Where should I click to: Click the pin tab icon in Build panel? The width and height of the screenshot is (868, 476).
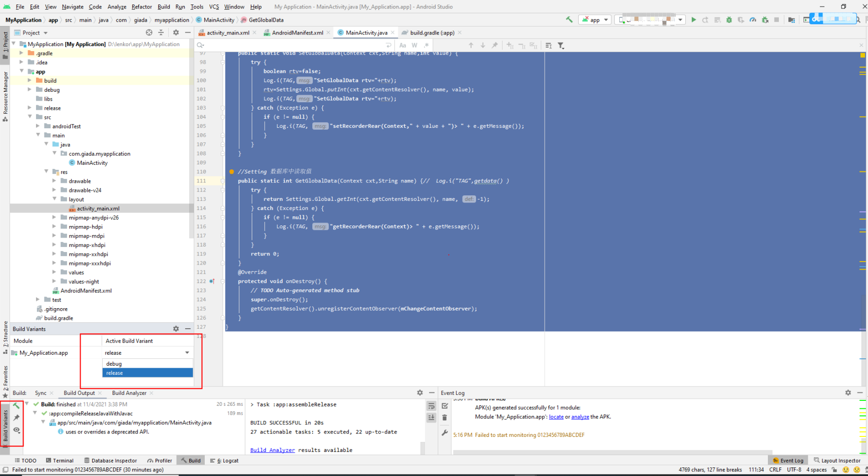click(17, 417)
